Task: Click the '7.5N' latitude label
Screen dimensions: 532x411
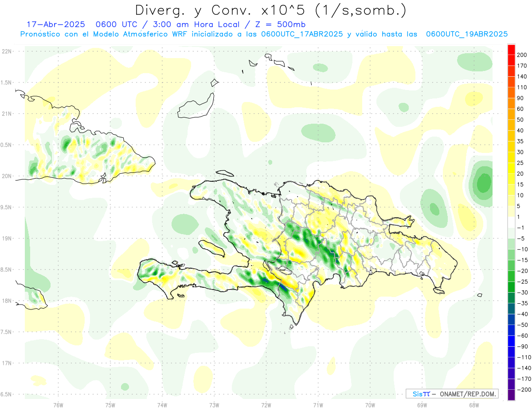Action: pyautogui.click(x=7, y=332)
